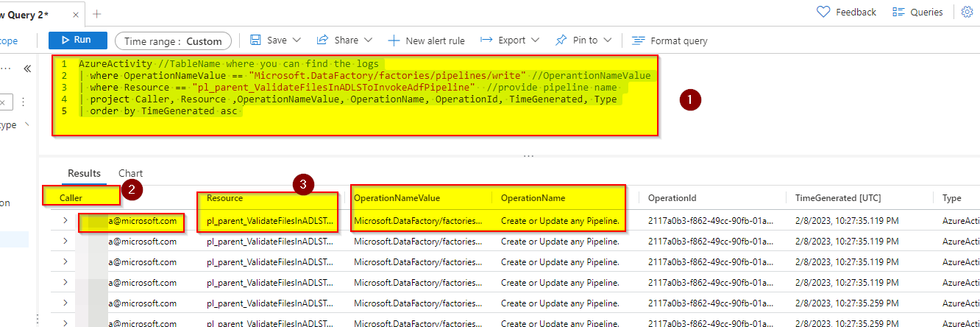Click the plus icon of New alert rule
This screenshot has width=980, height=327.
(394, 41)
